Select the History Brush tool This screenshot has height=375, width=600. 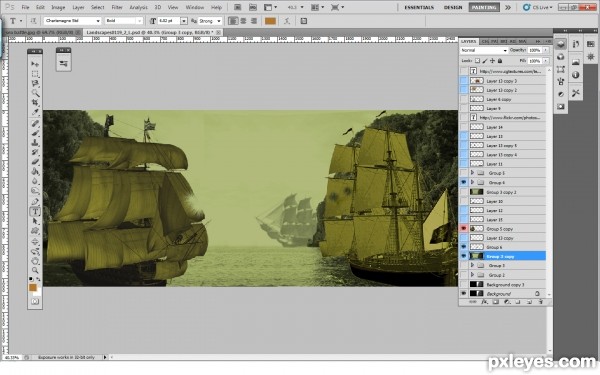pyautogui.click(x=35, y=152)
